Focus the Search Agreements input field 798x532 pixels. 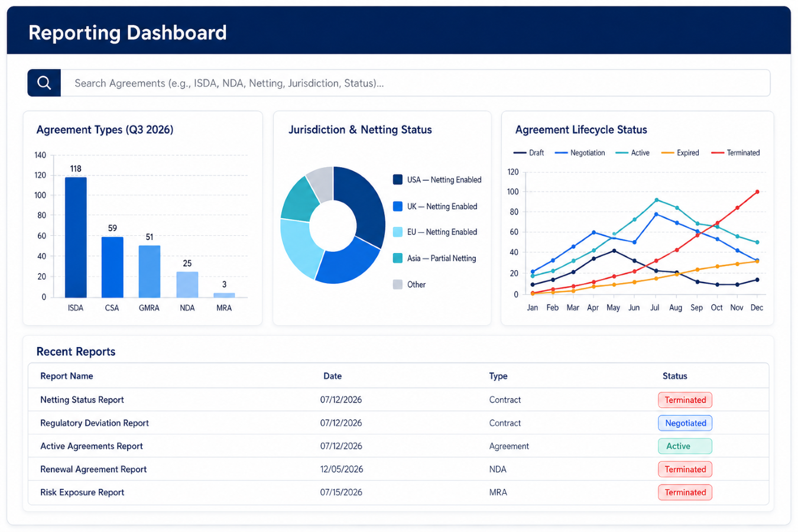click(416, 83)
